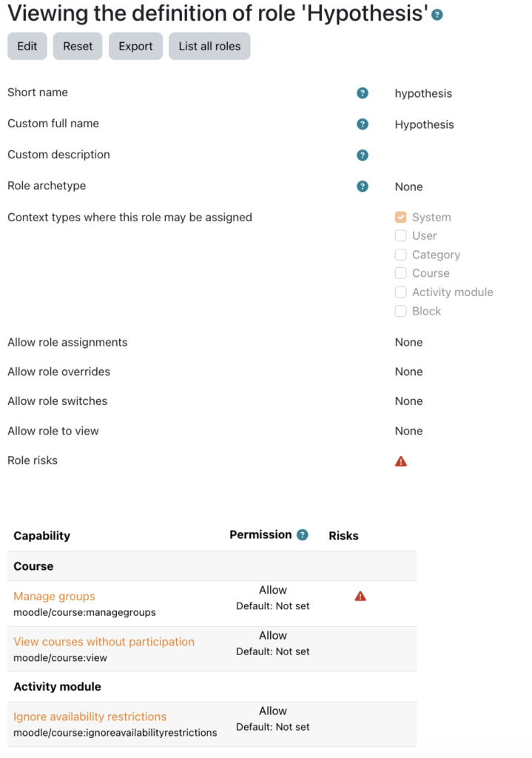Check the Course context type
The image size is (532, 758).
[x=400, y=273]
